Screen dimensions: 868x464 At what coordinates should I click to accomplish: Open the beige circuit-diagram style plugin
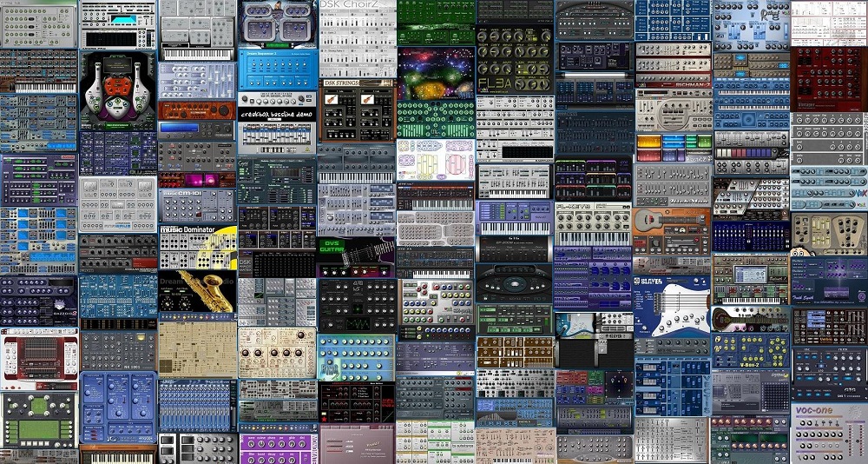[197, 349]
